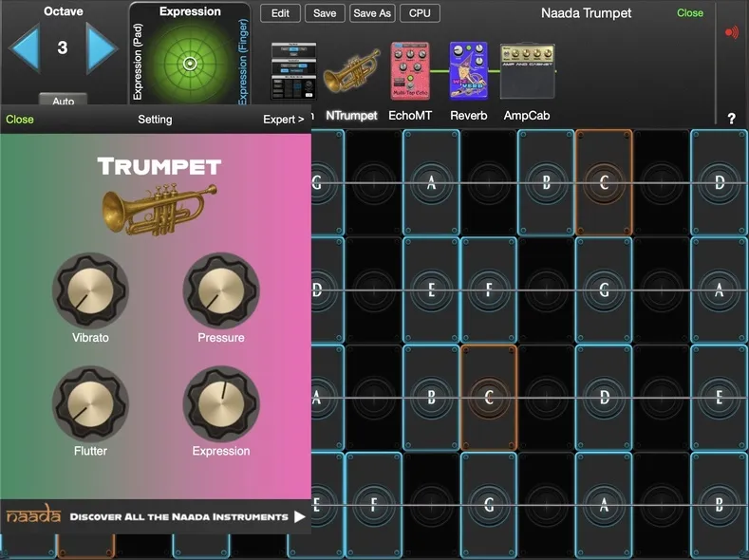Close the trumpet Setting panel
The height and width of the screenshot is (560, 749).
tap(20, 120)
